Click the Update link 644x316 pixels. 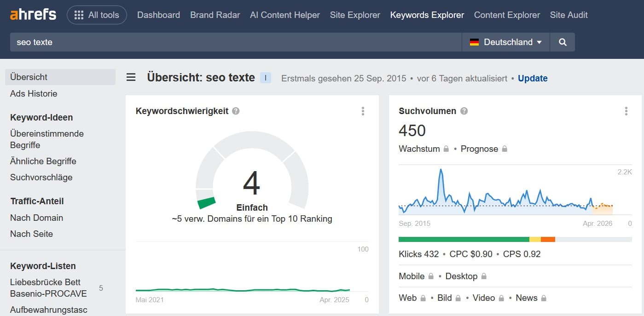pyautogui.click(x=533, y=78)
